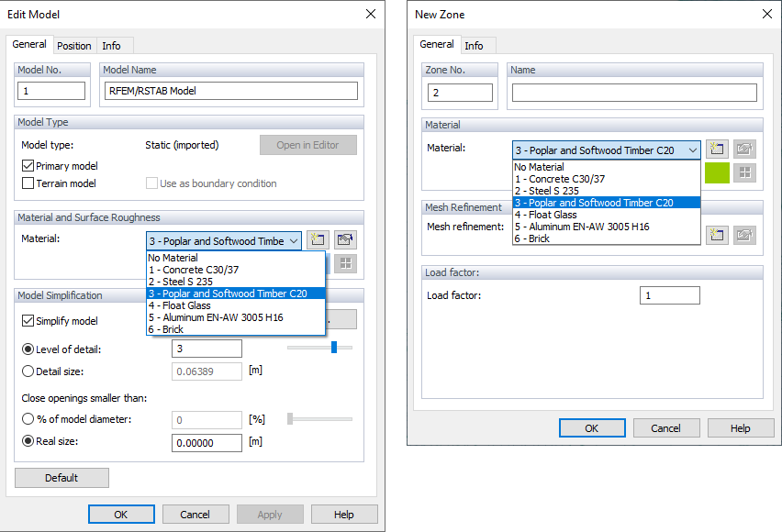
Task: Create a new material in New Zone dialog
Action: (x=717, y=149)
